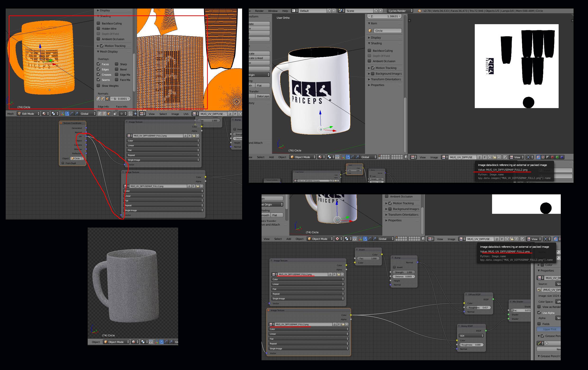Open an image file using the folder icon in the top-right image editor header
This screenshot has height=370, width=588.
494,157
